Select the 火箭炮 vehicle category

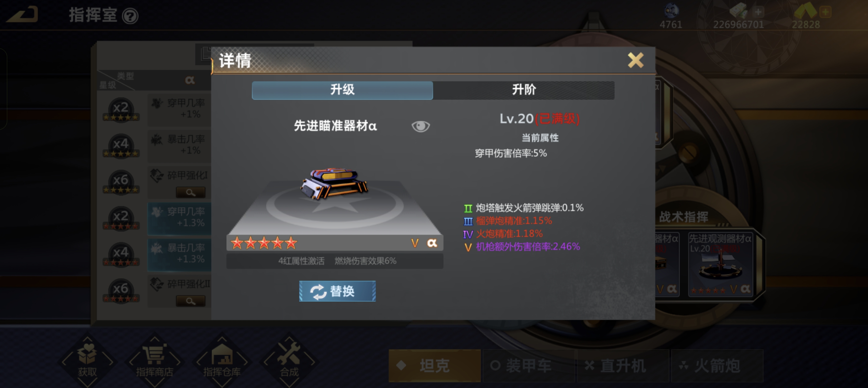tap(717, 366)
